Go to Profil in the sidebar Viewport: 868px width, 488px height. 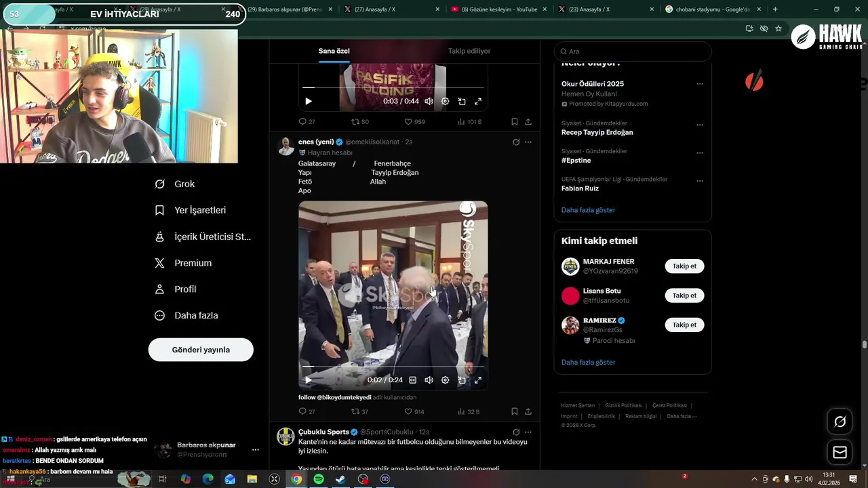coord(176,289)
